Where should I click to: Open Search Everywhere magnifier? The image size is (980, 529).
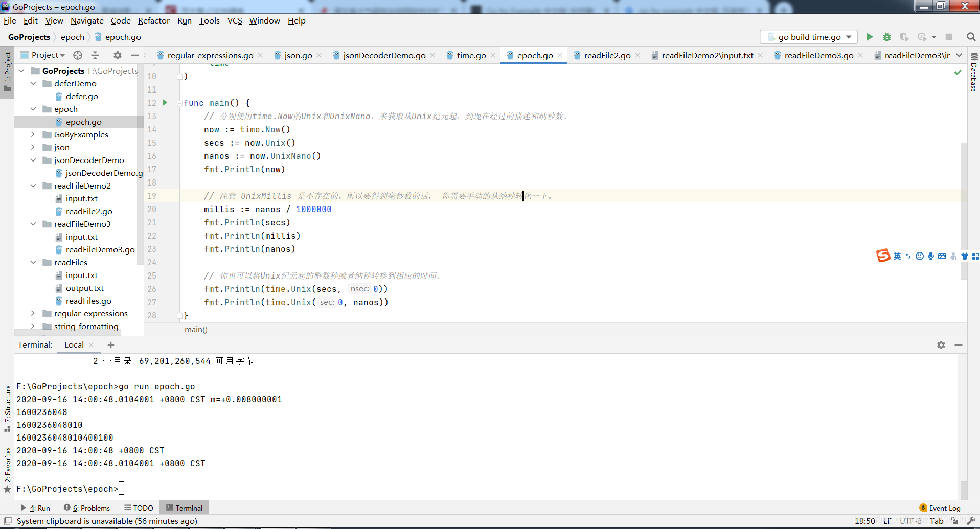pyautogui.click(x=971, y=37)
